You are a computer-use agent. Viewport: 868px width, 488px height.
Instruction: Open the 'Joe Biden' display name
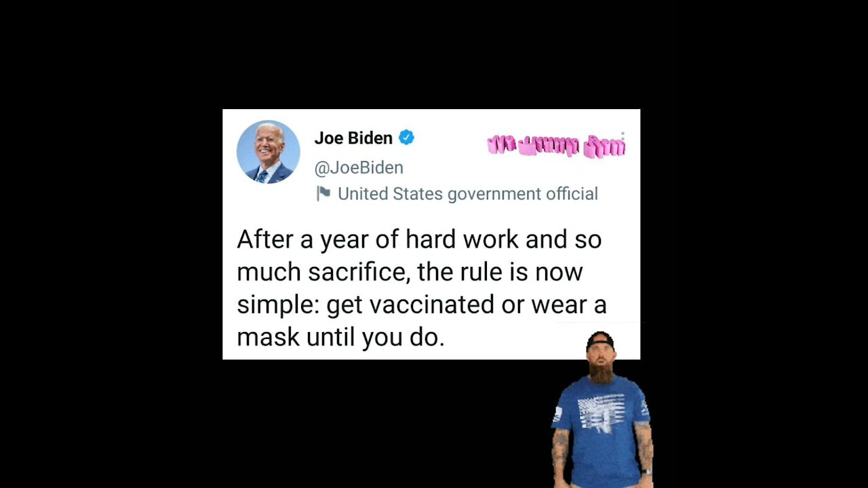[353, 138]
